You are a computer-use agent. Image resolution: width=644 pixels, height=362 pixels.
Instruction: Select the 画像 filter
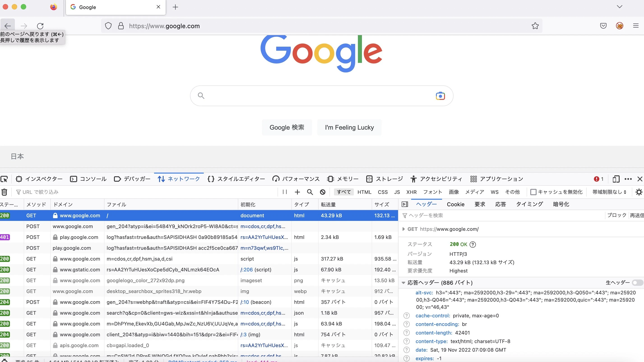454,192
